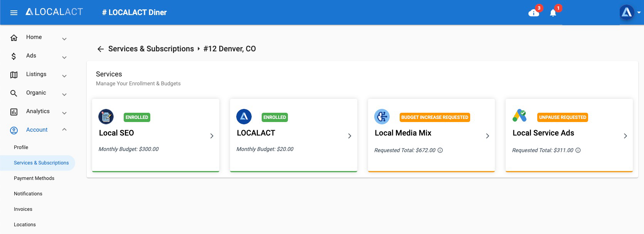This screenshot has height=234, width=644.
Task: Click the # LOCALACT Diner title
Action: click(134, 12)
